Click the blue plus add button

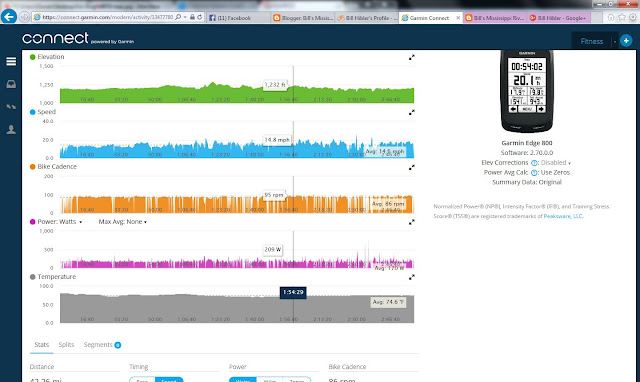[x=626, y=41]
